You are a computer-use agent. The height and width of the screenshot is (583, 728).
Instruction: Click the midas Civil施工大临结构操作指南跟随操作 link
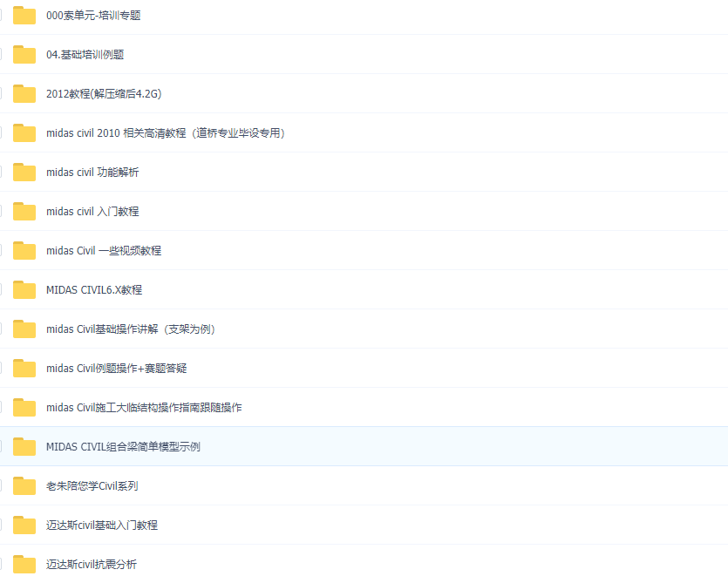click(145, 407)
